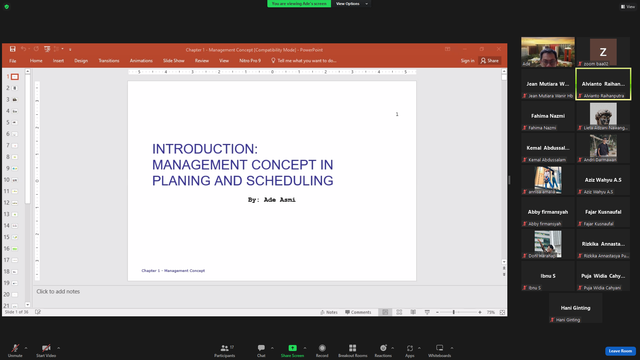640x360 pixels.
Task: Click the Ribbon Display Options icon
Action: [x=448, y=49]
